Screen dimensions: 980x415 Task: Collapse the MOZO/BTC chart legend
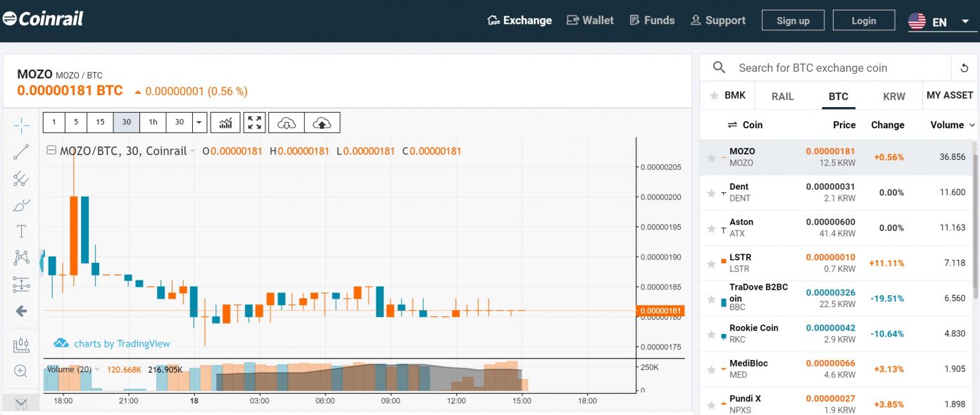[51, 150]
